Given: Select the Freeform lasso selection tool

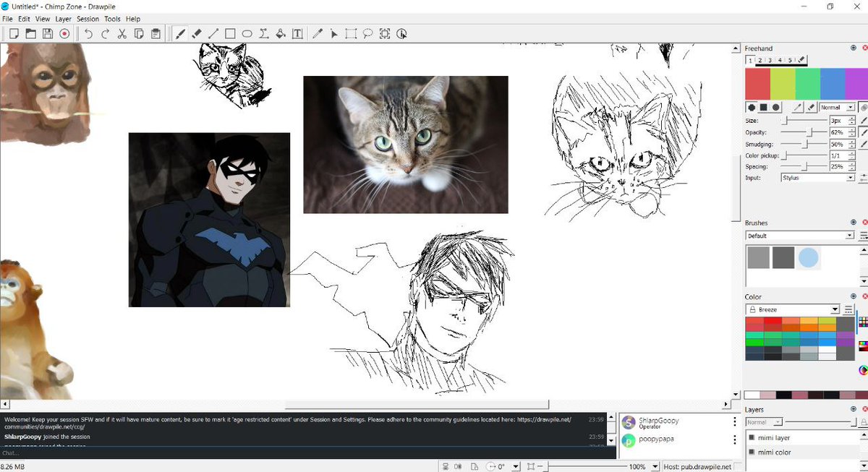Looking at the screenshot, I should [x=367, y=33].
